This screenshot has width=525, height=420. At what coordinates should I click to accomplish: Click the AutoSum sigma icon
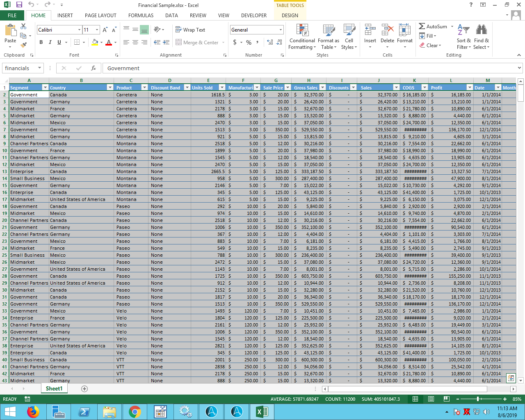tap(422, 26)
